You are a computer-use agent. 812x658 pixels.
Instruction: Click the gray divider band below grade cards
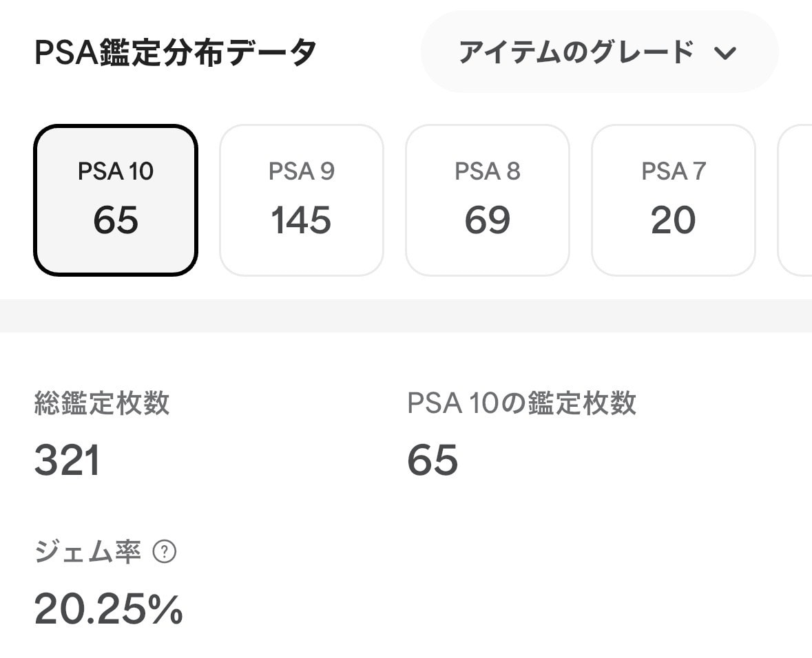406,316
